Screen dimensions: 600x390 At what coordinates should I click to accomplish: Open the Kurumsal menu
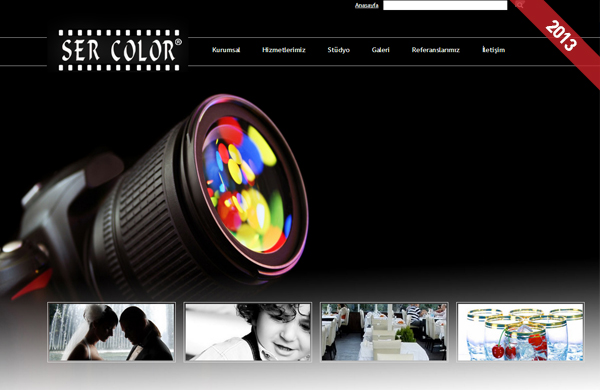click(x=226, y=50)
